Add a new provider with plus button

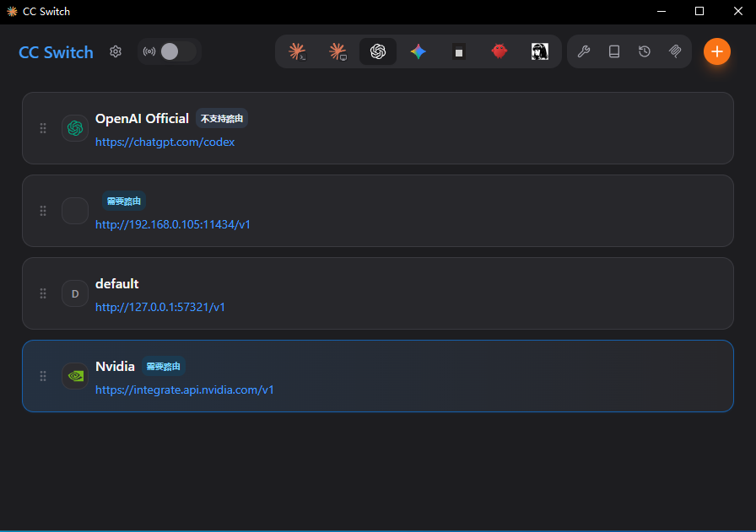(717, 51)
